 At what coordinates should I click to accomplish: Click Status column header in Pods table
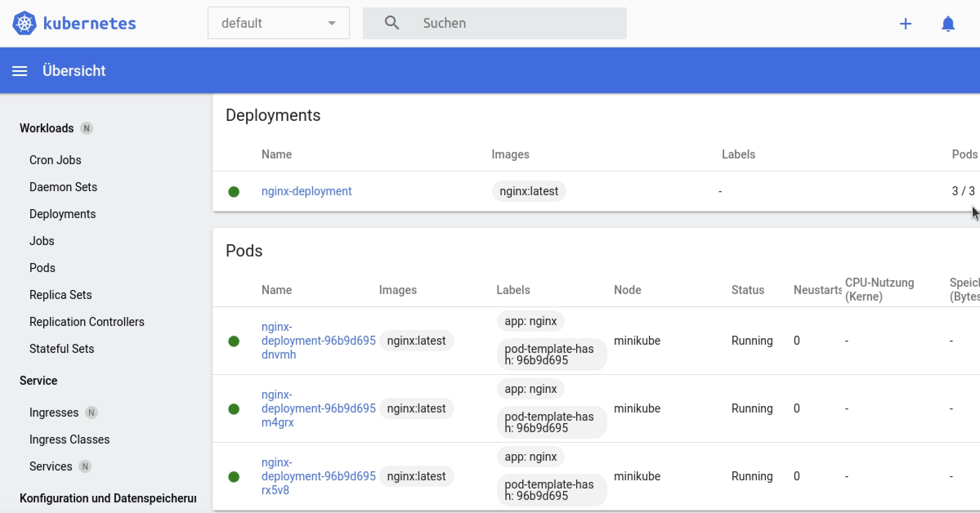pos(748,290)
